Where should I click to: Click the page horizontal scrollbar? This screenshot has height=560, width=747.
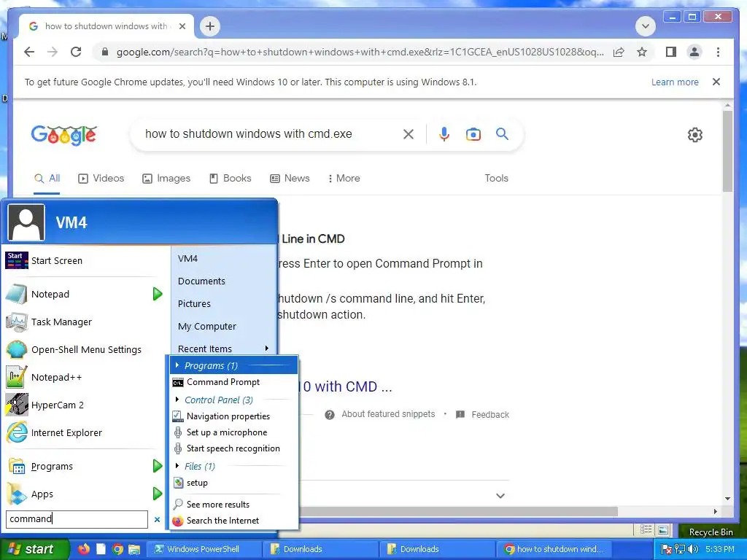coord(457,511)
